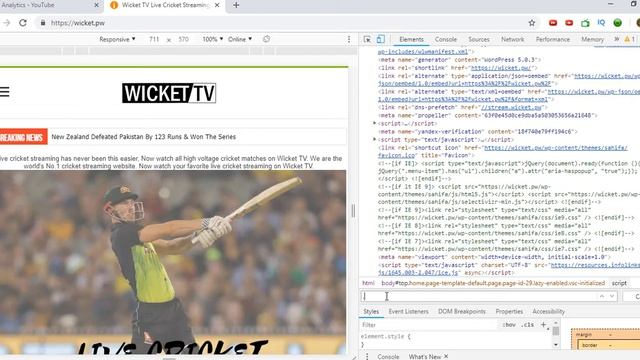Click the forward navigation arrow

click(6, 23)
